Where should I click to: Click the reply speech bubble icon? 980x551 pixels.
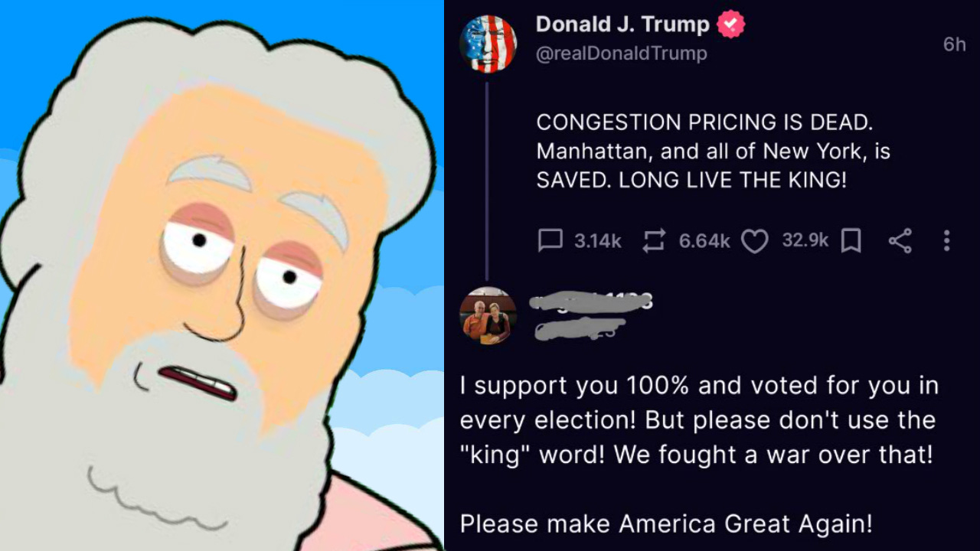[550, 241]
